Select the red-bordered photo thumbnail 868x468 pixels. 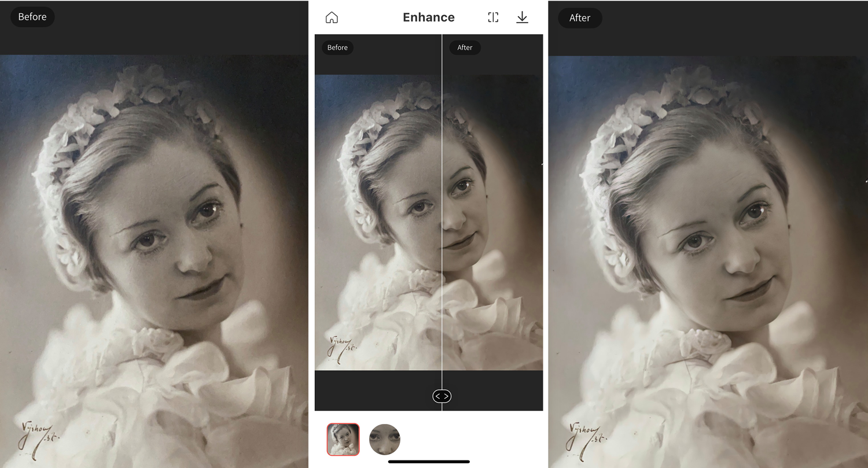tap(343, 440)
